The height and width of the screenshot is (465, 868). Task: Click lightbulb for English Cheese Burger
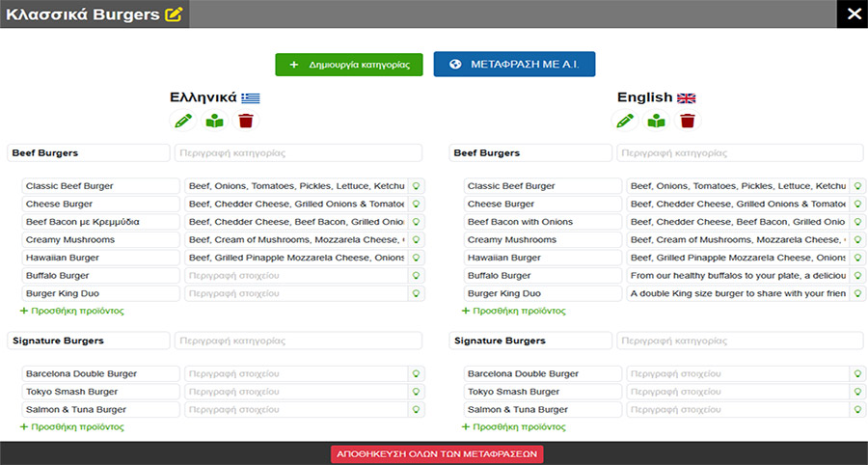tap(858, 204)
